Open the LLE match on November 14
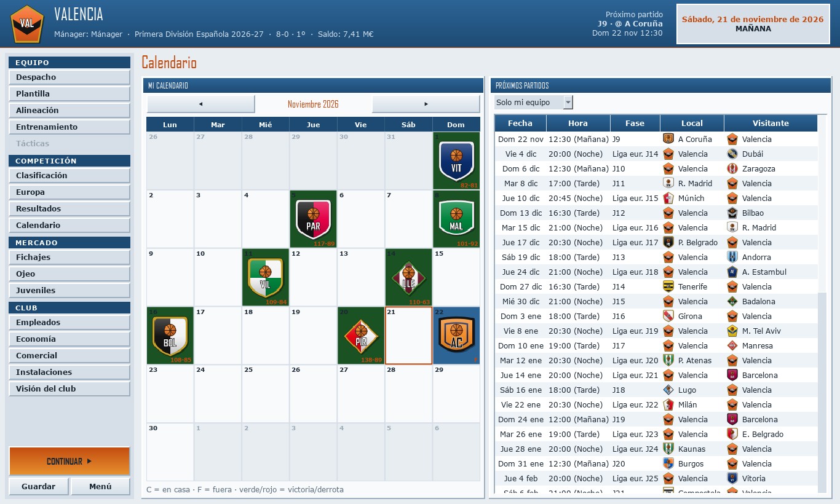This screenshot has height=504, width=840. (408, 277)
